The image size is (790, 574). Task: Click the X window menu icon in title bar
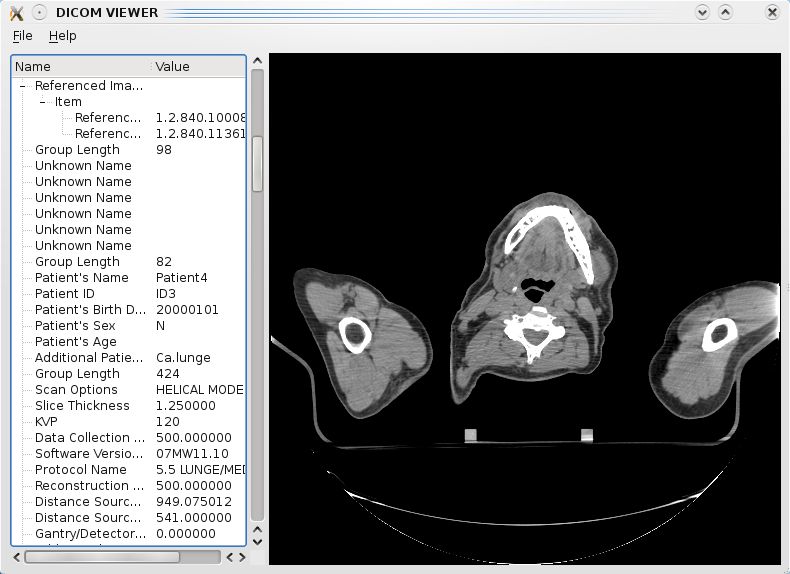pos(17,13)
